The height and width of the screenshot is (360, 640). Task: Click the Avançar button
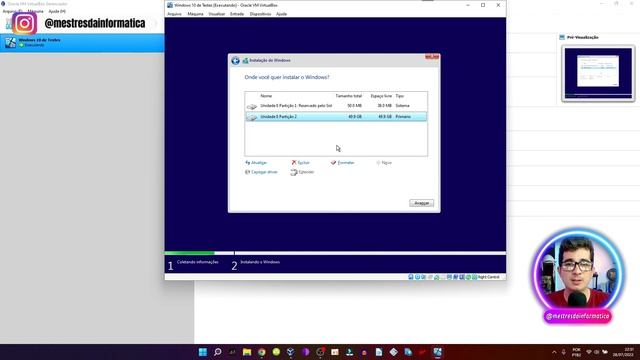point(422,203)
